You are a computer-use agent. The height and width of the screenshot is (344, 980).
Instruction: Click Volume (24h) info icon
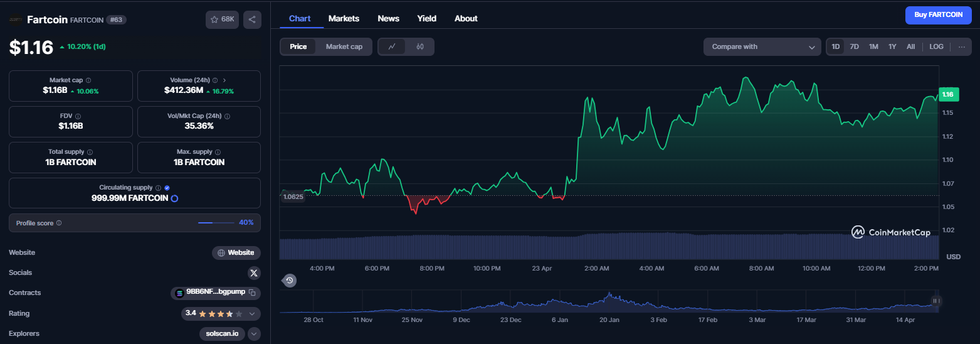coord(215,80)
